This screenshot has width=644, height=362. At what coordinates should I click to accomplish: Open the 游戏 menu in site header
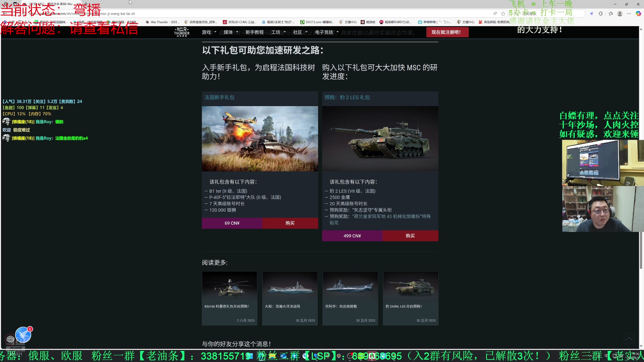[x=209, y=32]
